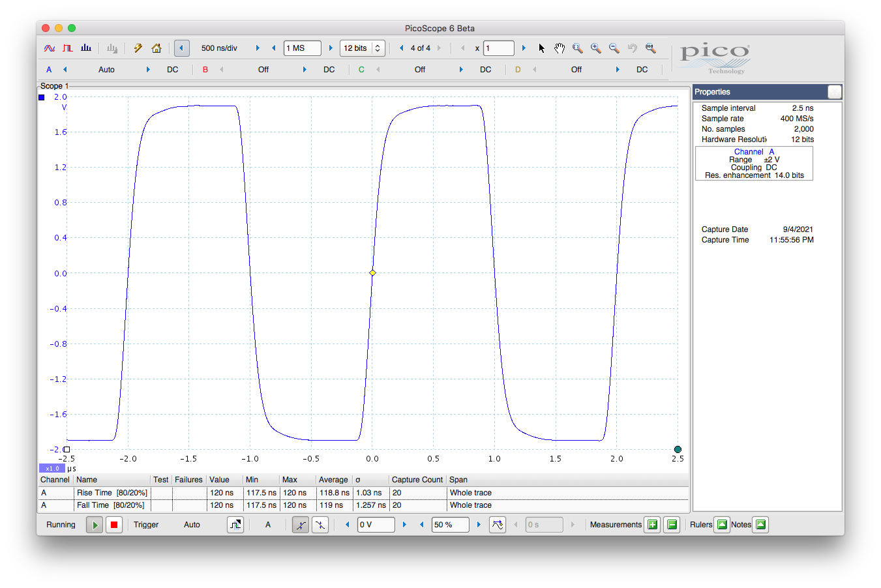The height and width of the screenshot is (588, 881).
Task: Open Channel D DC coupling dropdown
Action: click(x=642, y=70)
